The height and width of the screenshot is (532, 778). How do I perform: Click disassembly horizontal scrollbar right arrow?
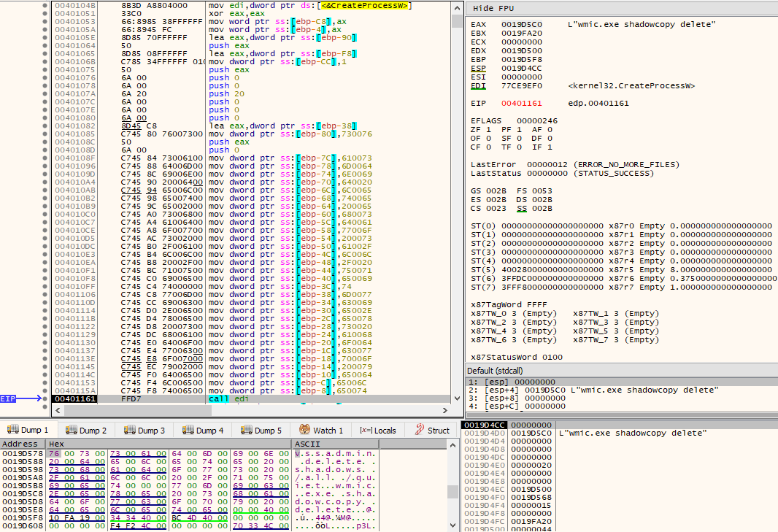445,410
